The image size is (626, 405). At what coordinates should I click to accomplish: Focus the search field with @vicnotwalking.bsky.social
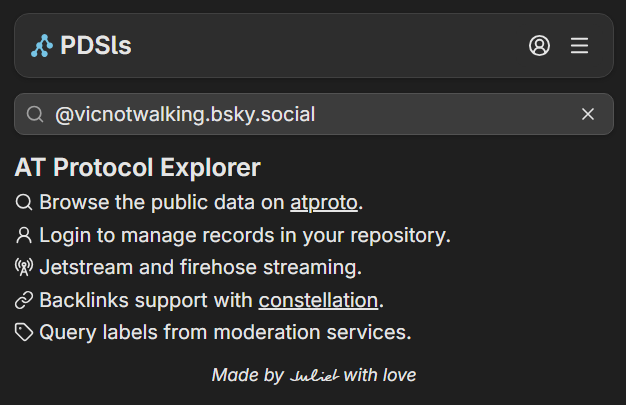(300, 114)
